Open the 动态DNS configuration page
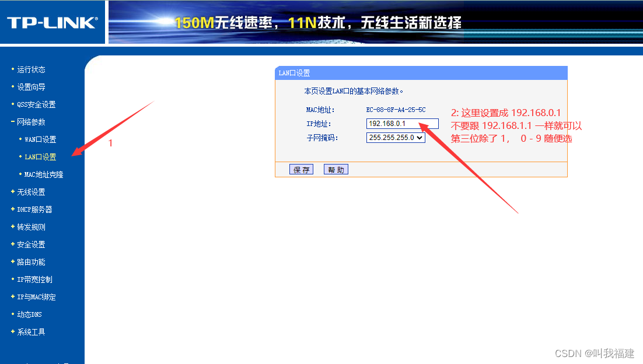Image resolution: width=643 pixels, height=364 pixels. click(x=29, y=314)
